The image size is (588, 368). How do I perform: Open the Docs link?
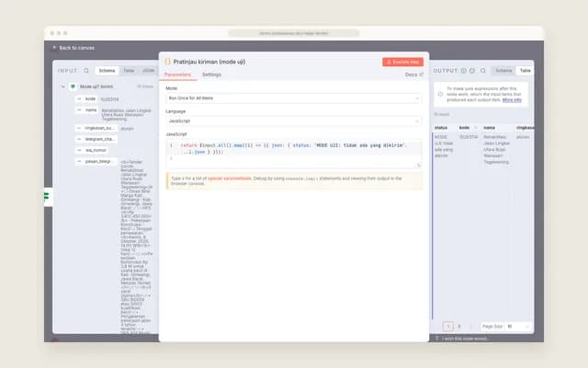[x=414, y=75]
